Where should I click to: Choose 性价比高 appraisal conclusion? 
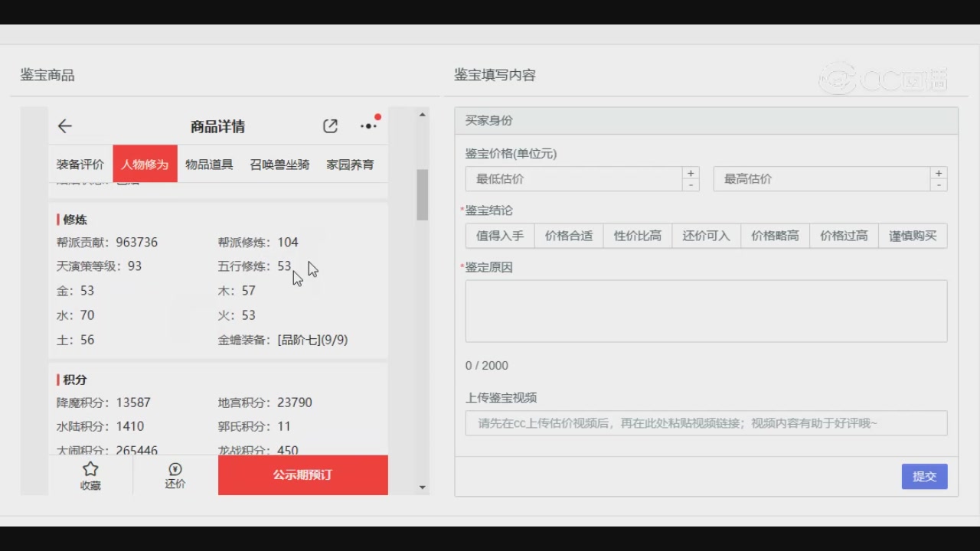638,236
